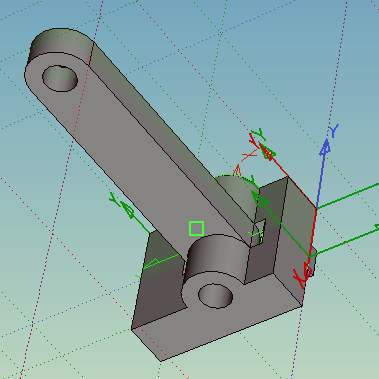Select the hole at the lever arm's rounded end
379x379 pixels.
[60, 78]
